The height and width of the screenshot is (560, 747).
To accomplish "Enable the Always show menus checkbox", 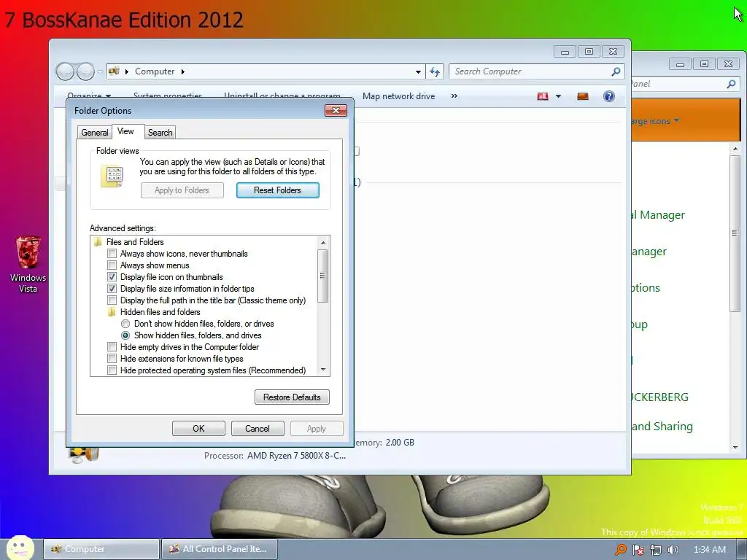I will (112, 265).
